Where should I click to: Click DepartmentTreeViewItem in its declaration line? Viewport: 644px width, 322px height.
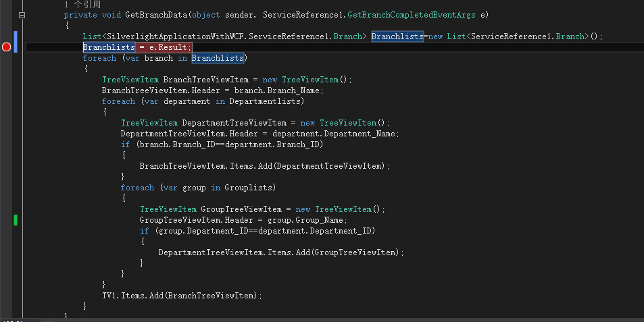tap(234, 123)
